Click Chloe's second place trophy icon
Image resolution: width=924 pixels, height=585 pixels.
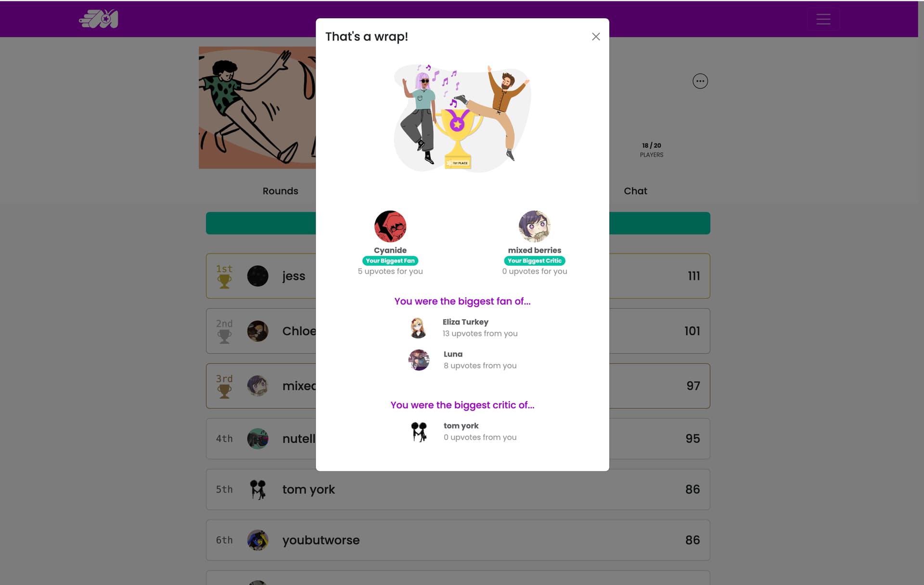coord(224,337)
